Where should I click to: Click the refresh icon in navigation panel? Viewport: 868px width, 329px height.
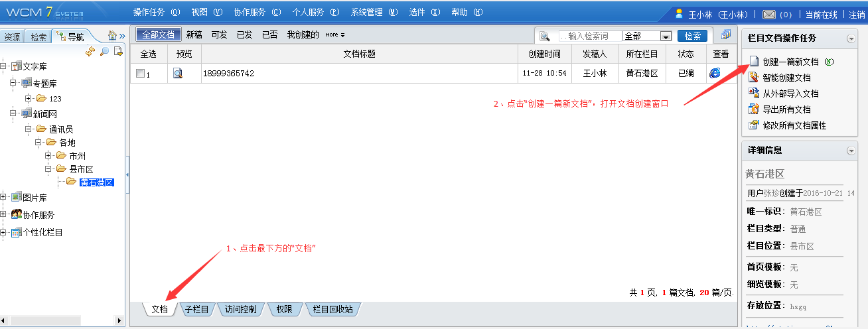pos(90,52)
